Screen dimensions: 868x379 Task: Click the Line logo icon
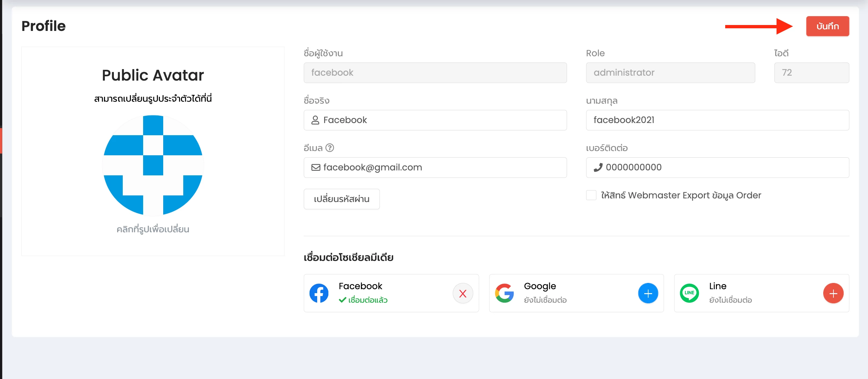689,293
